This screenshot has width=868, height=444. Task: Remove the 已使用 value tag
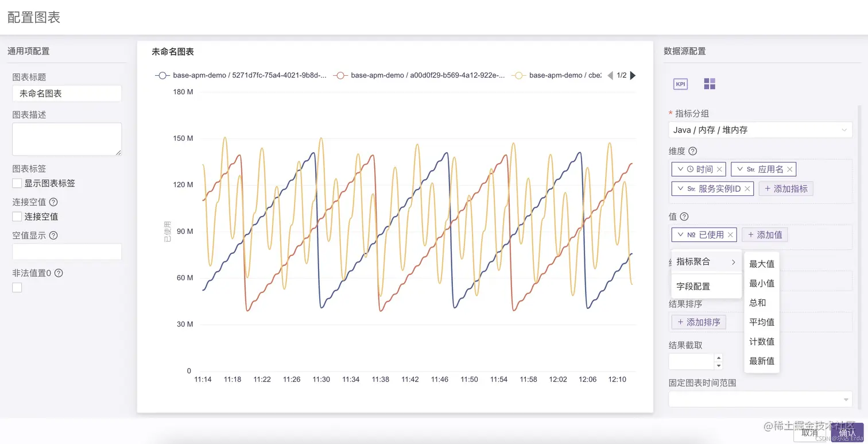[730, 234]
